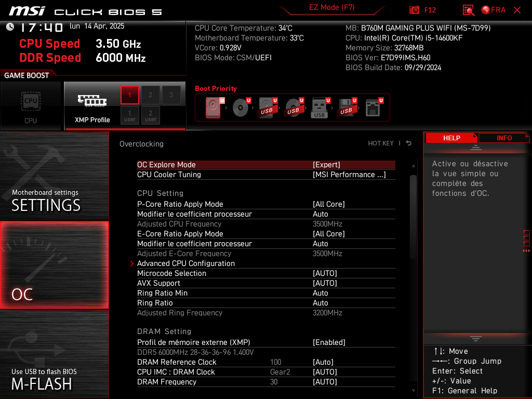Screen dimensions: 532x399
Task: Select the network boot device icon
Action: pyautogui.click(x=374, y=108)
